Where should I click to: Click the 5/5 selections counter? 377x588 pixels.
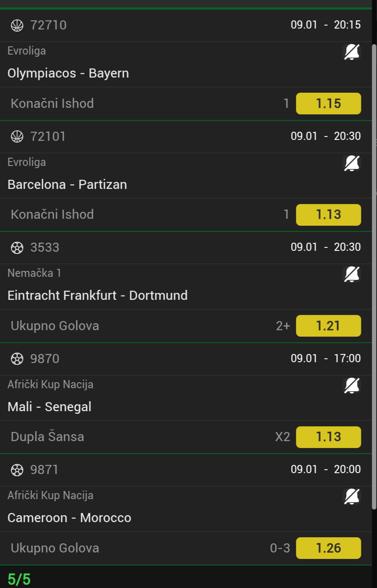pyautogui.click(x=19, y=579)
